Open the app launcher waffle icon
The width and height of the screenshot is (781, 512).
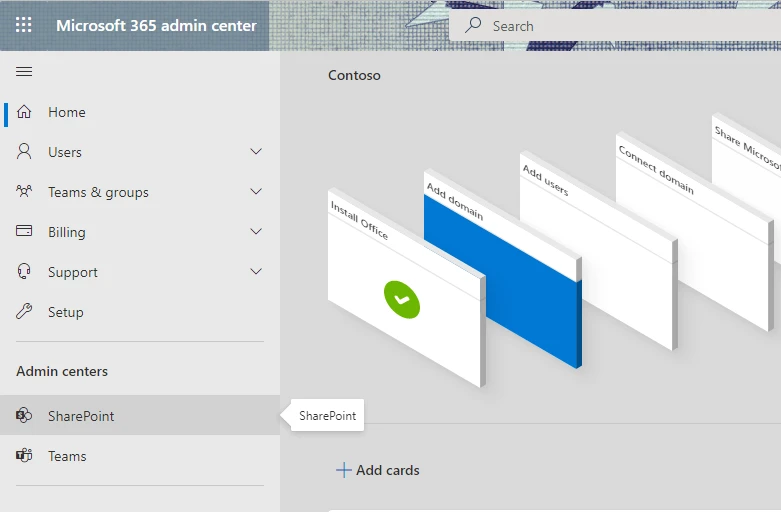(x=23, y=25)
